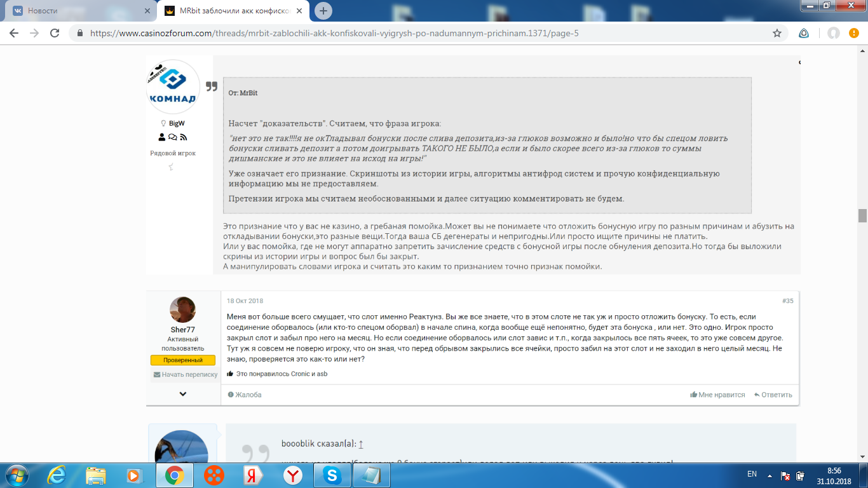Screen dimensions: 868x488
Task: Open the 18 Окт 2018 post date link
Action: coord(245,301)
